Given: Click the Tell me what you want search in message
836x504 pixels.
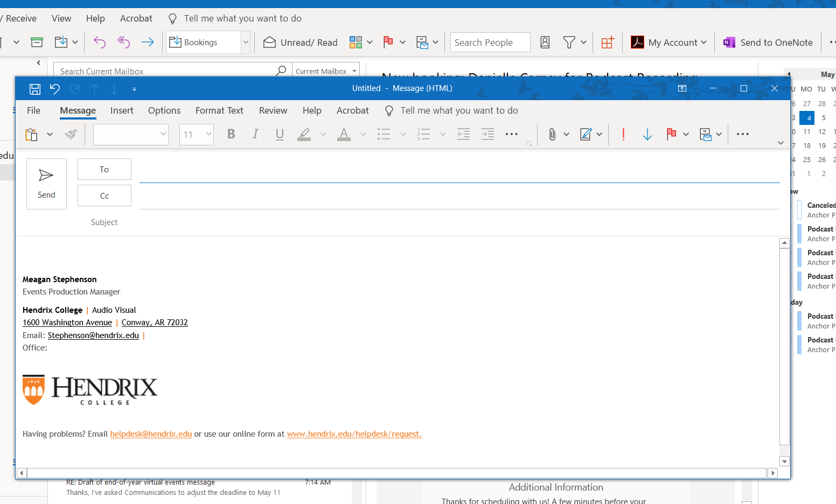Looking at the screenshot, I should [x=459, y=110].
